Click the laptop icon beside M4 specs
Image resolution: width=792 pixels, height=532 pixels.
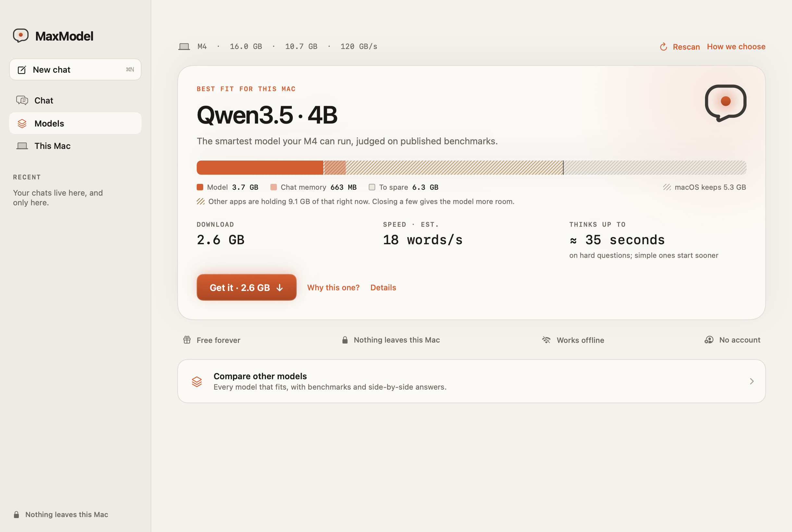click(x=184, y=46)
